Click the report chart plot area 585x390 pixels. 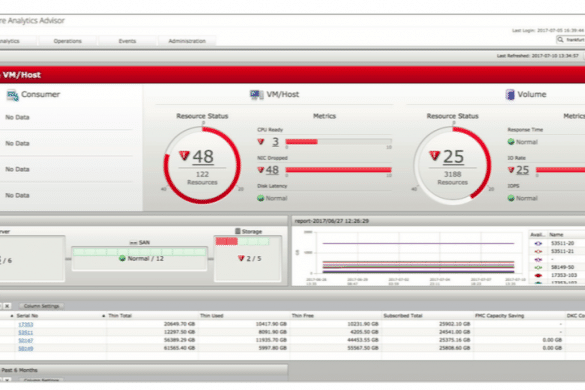coord(418,253)
